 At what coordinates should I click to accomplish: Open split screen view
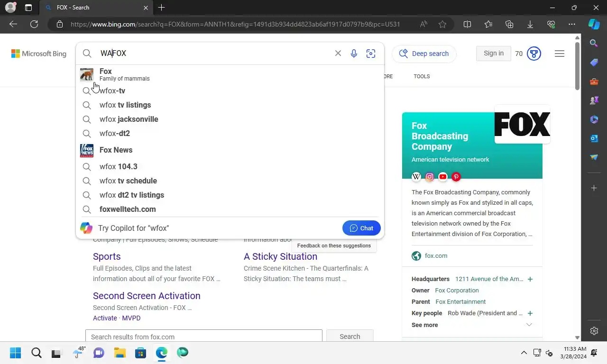coord(467,24)
